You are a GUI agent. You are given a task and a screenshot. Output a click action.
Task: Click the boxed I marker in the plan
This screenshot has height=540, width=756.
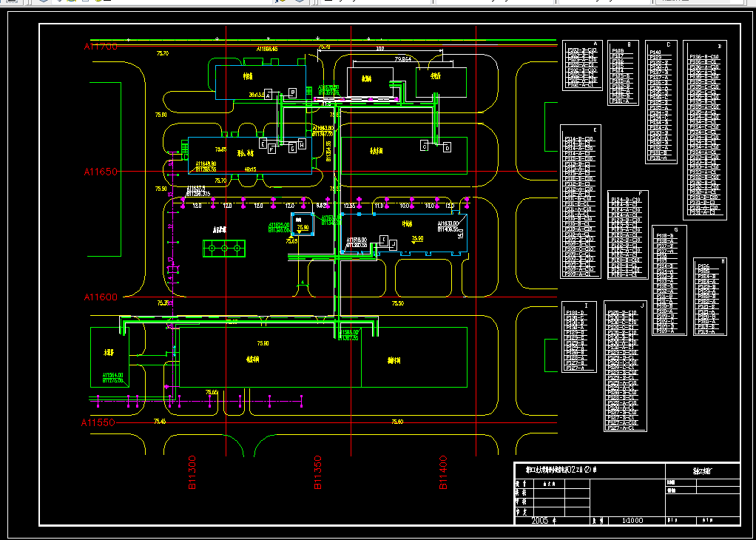(x=383, y=239)
